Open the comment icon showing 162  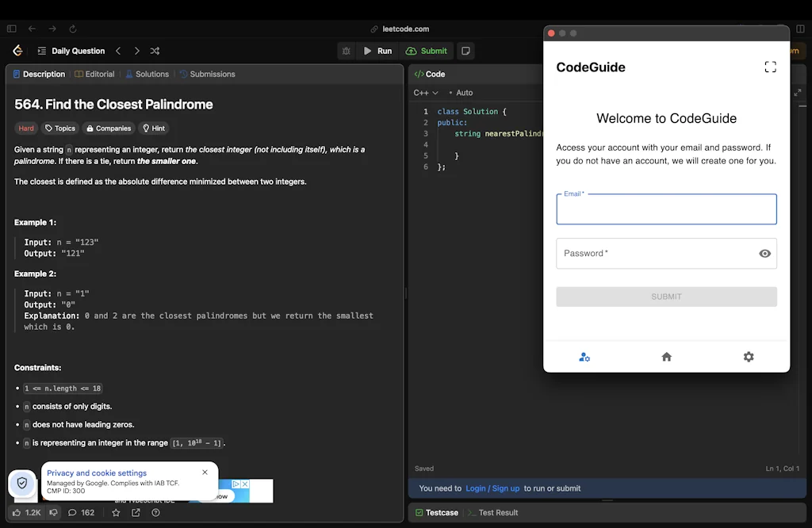(76, 512)
